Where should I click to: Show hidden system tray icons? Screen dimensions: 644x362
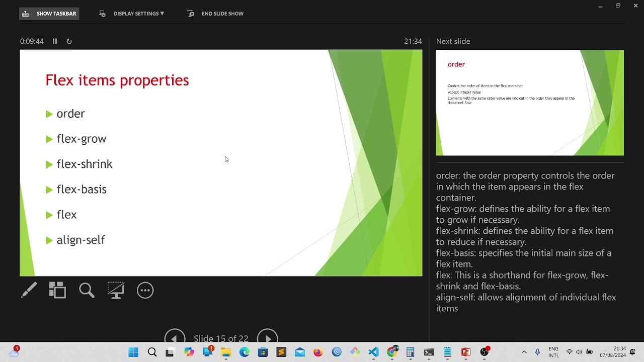524,352
